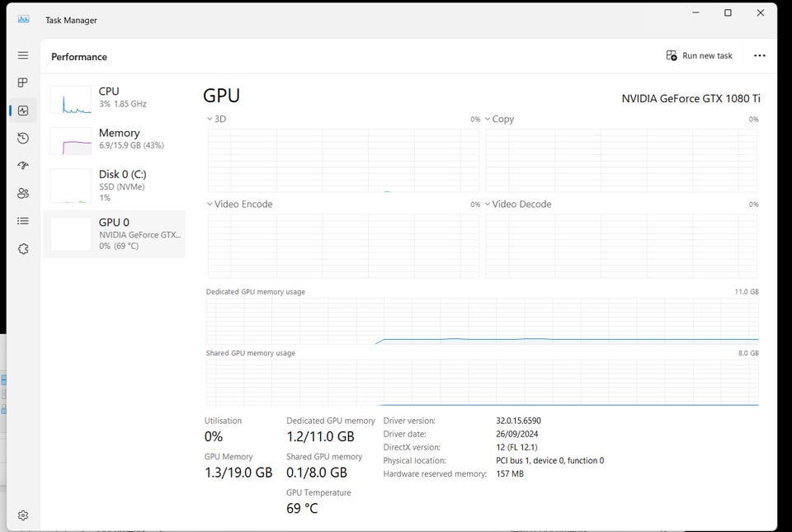Go to the Processes page icon
The image size is (792, 532).
[x=23, y=82]
